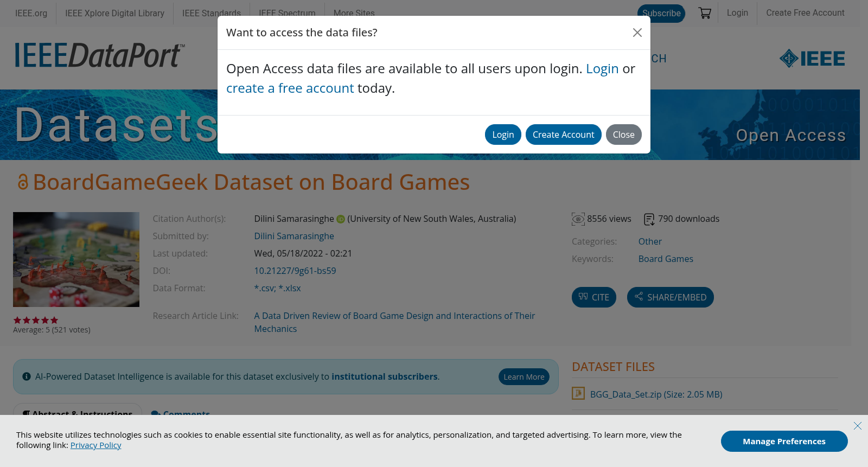Click the Learn More button
Viewport: 868px width, 467px height.
click(x=524, y=377)
